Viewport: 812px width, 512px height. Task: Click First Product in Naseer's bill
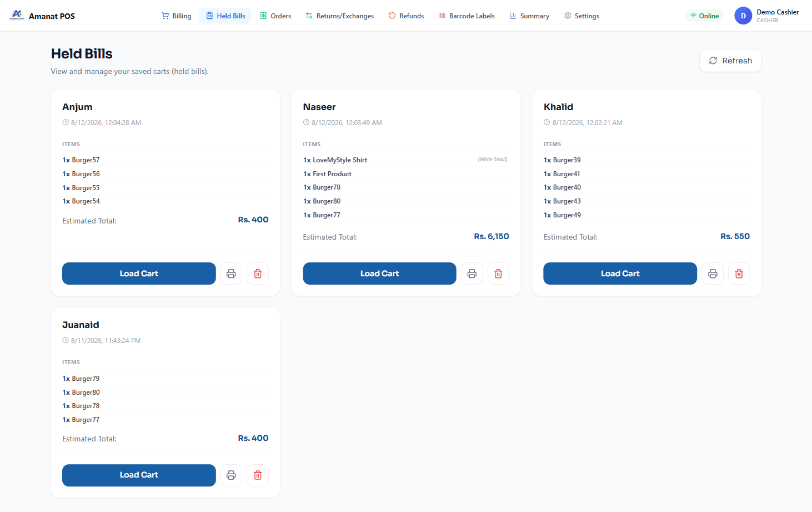[x=327, y=174]
